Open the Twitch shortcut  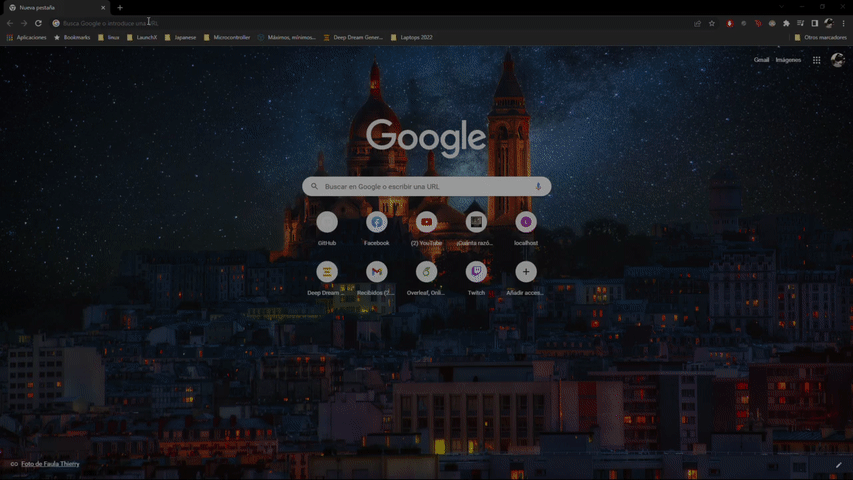[x=476, y=278]
